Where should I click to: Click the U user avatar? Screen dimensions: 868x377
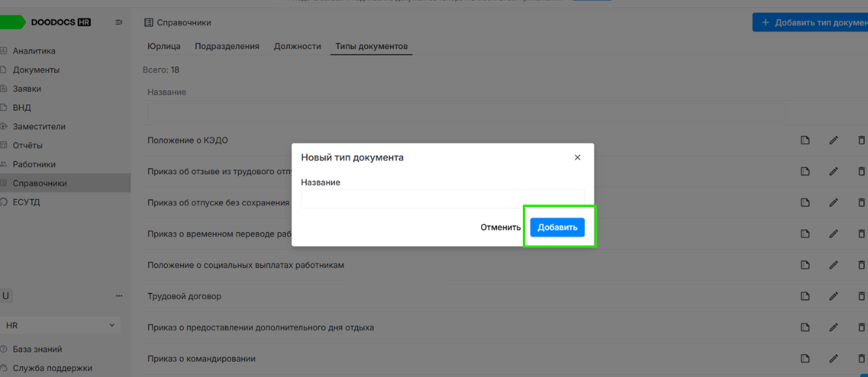(6, 296)
